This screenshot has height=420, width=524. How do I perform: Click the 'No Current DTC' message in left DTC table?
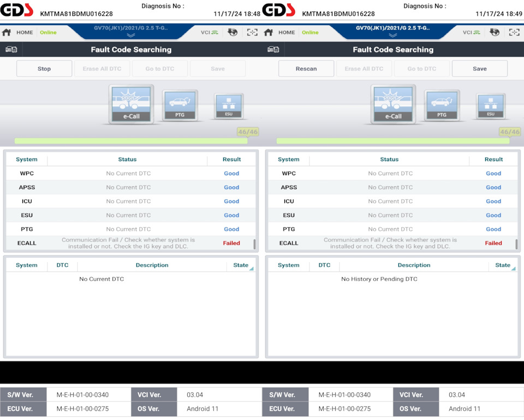click(102, 279)
